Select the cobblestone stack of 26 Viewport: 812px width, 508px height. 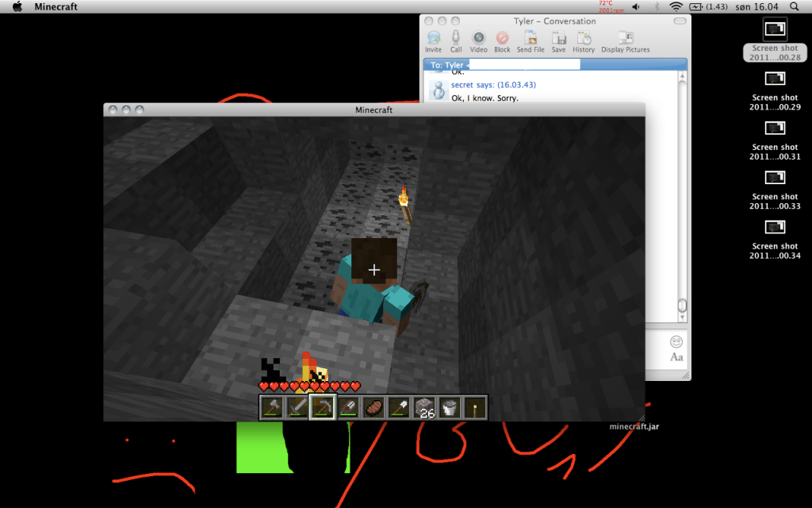tap(425, 407)
